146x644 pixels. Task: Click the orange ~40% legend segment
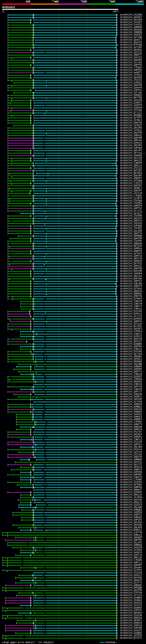[x=44, y=4]
